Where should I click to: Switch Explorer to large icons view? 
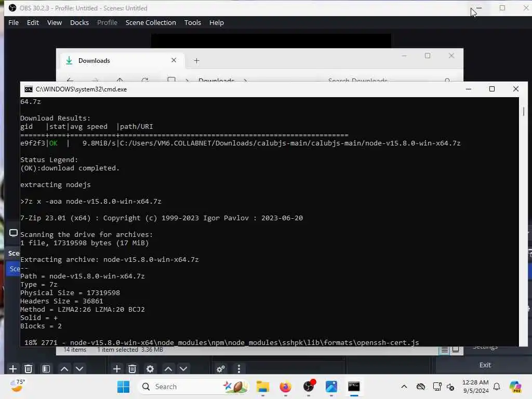pos(456,350)
